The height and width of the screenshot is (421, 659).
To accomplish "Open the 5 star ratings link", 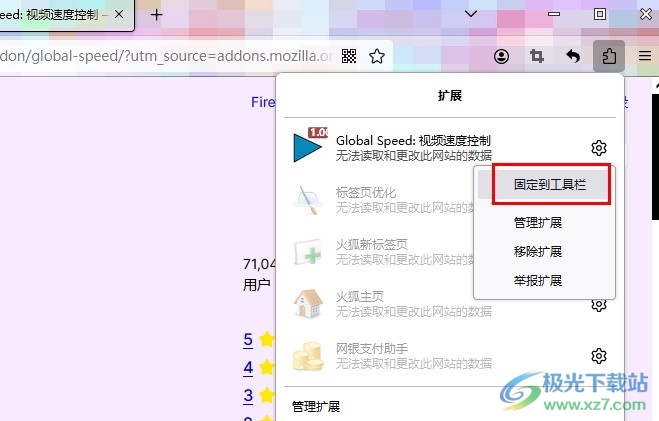I will coord(248,339).
